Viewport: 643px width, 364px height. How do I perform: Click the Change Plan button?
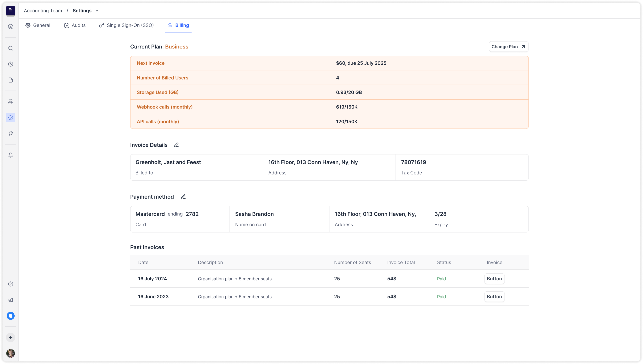508,47
